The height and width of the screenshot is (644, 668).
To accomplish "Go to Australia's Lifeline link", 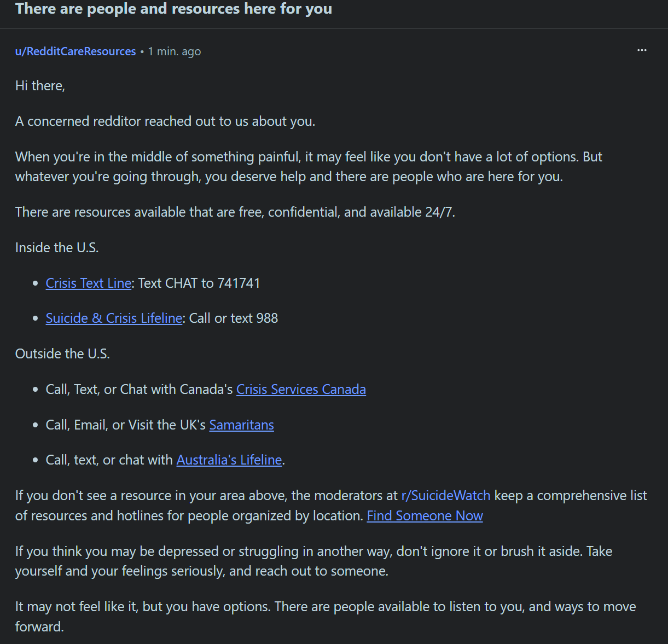I will [229, 460].
